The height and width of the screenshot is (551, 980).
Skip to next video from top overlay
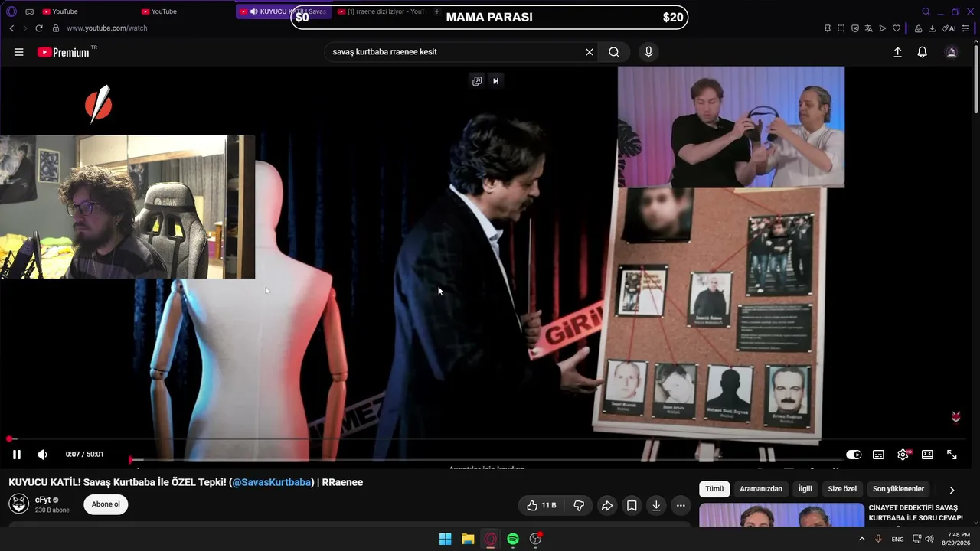495,81
